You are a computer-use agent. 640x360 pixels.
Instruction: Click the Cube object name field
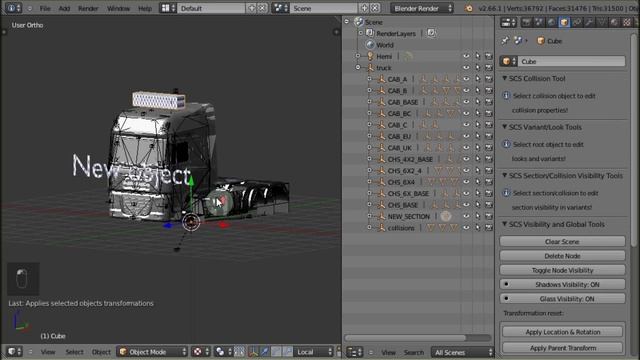pos(571,61)
